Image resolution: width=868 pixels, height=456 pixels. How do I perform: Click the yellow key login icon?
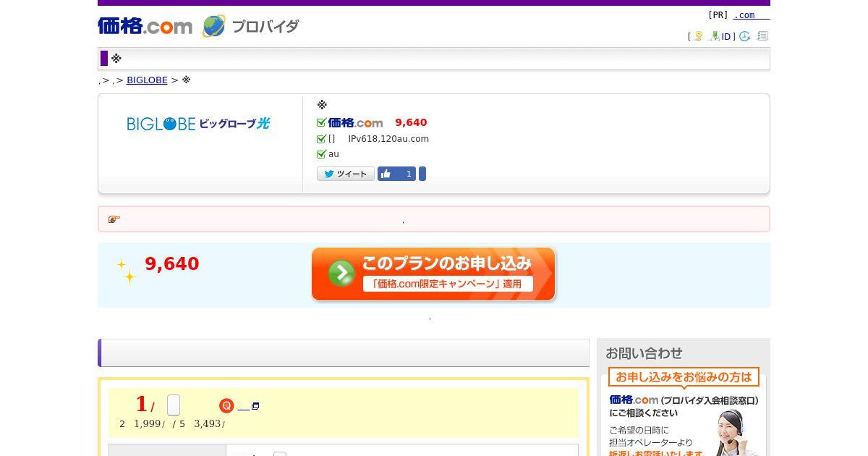tap(697, 36)
